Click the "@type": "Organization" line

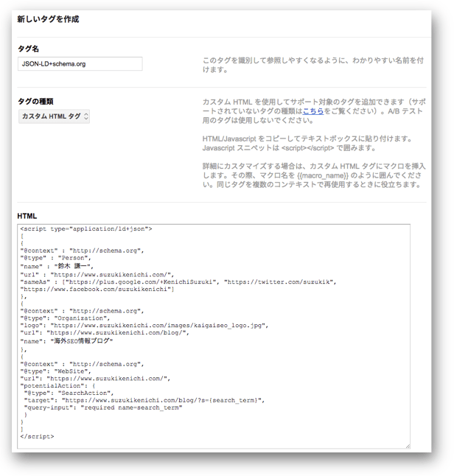coord(65,318)
